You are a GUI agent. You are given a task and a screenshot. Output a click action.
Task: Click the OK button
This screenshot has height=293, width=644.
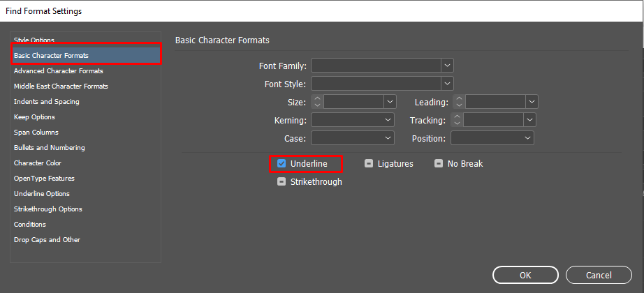tap(525, 275)
